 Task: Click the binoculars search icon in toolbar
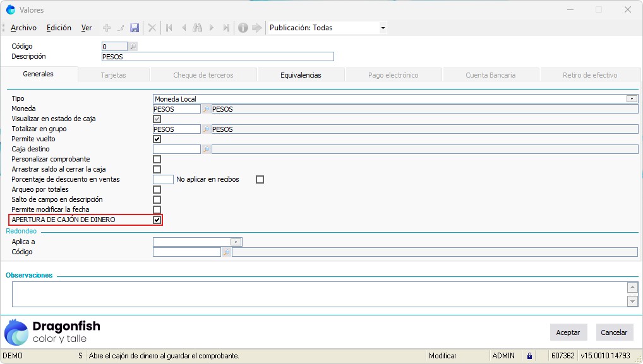[197, 28]
